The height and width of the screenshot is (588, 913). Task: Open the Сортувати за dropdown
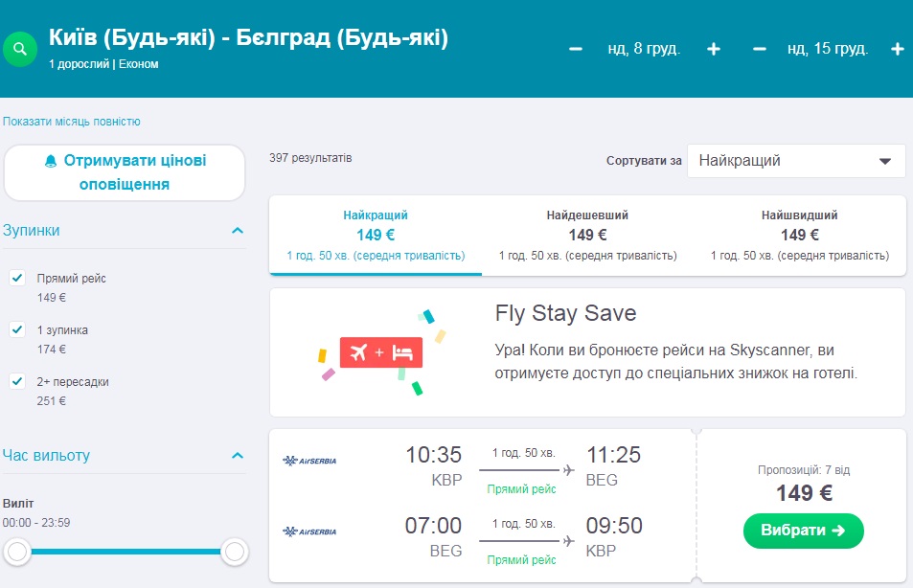pyautogui.click(x=795, y=161)
